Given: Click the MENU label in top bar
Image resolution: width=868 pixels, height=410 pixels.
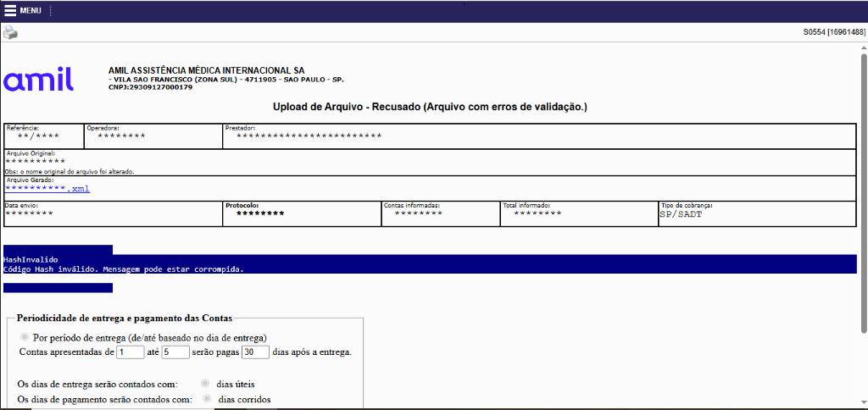Looking at the screenshot, I should pyautogui.click(x=31, y=10).
